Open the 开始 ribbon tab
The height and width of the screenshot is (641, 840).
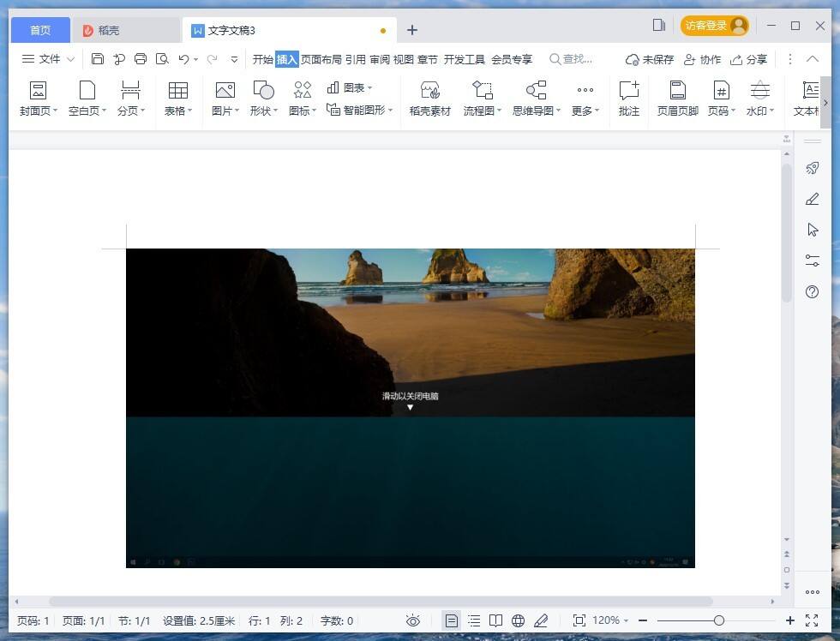click(x=262, y=59)
